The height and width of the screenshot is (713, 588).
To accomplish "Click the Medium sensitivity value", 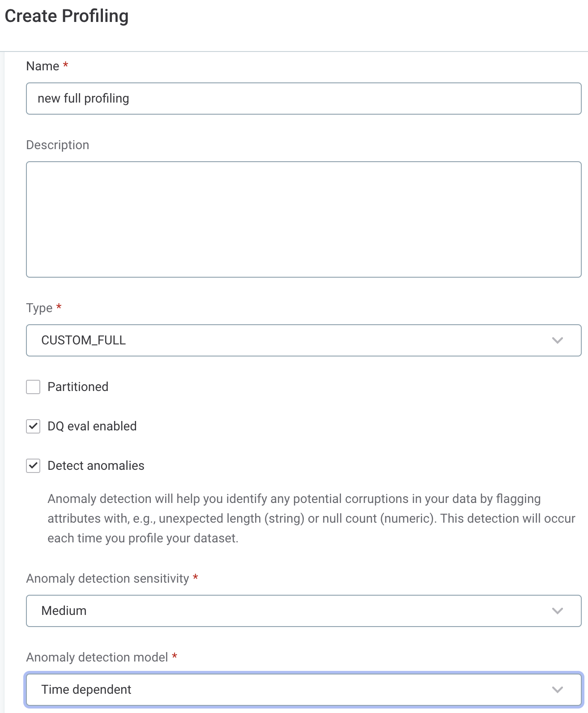I will 63,610.
